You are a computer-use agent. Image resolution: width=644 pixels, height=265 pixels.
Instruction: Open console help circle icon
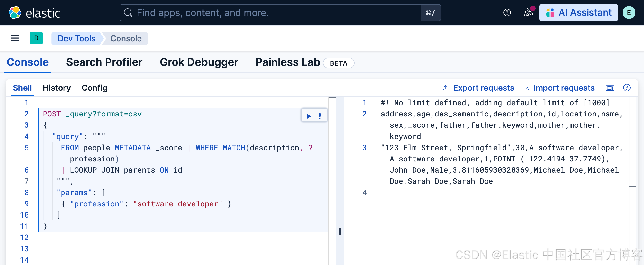(x=626, y=88)
